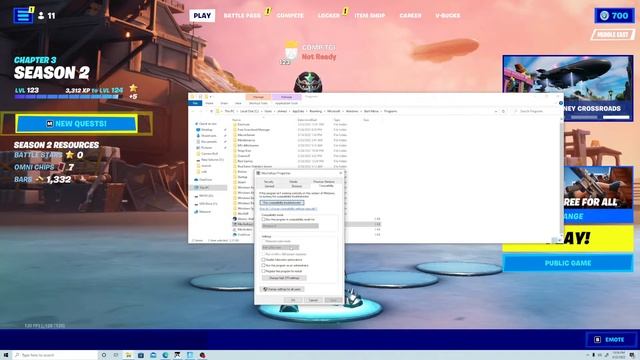This screenshot has width=640, height=360.
Task: Open the choose compatibility settings manually link
Action: pyautogui.click(x=288, y=209)
